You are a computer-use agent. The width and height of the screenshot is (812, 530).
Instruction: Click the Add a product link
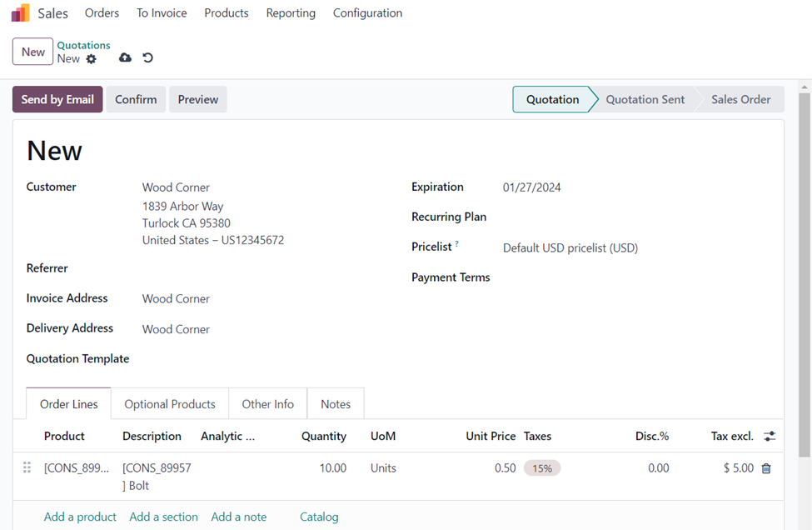pos(80,517)
